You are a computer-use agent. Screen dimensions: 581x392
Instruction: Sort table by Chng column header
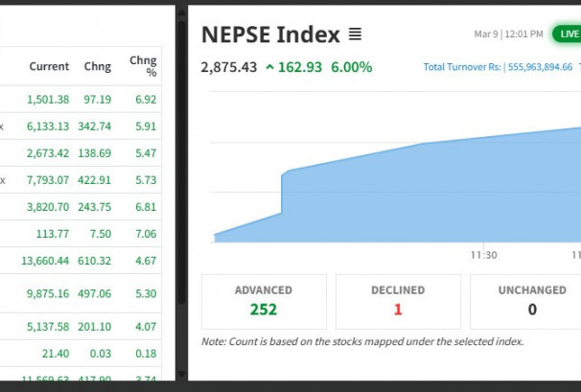click(x=97, y=67)
